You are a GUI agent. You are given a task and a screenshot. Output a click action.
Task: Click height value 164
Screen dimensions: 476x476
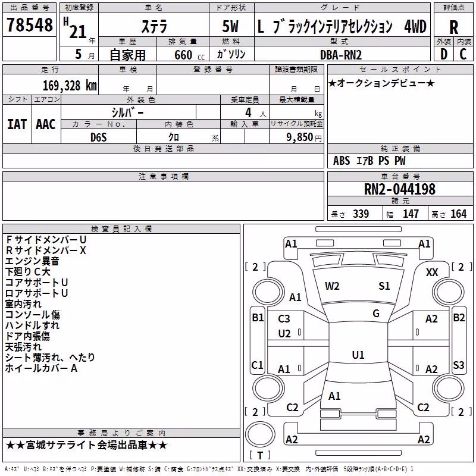click(458, 214)
